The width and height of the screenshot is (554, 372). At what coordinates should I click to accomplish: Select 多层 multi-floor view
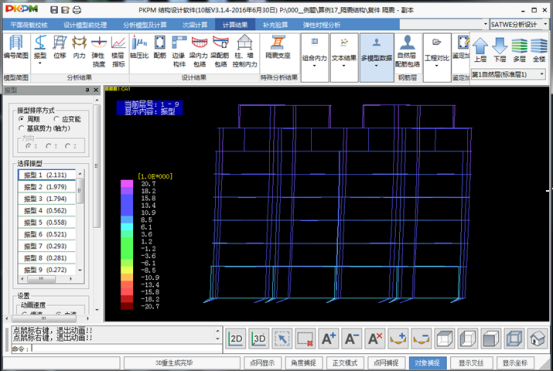coord(519,50)
